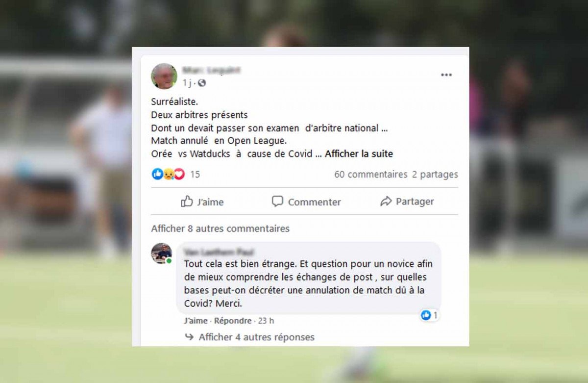This screenshot has width=588, height=383.
Task: Click the thumbs-up icon beside J'aime
Action: (x=187, y=201)
